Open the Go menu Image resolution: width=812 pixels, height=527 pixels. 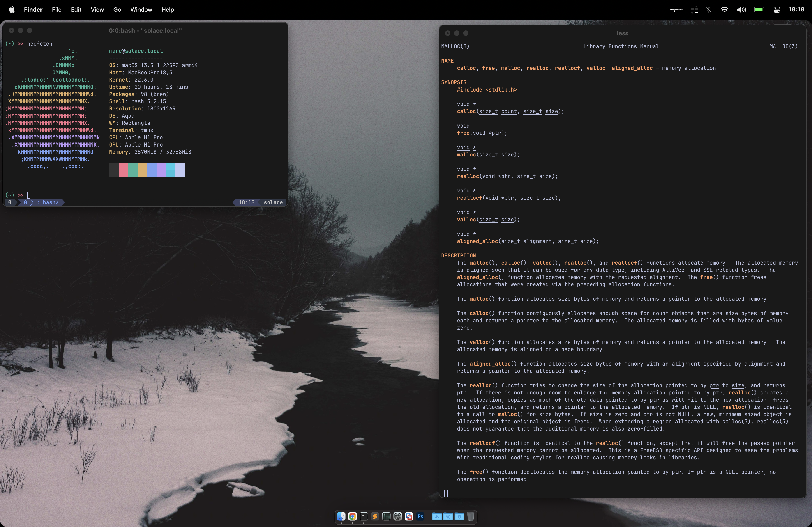(x=117, y=9)
